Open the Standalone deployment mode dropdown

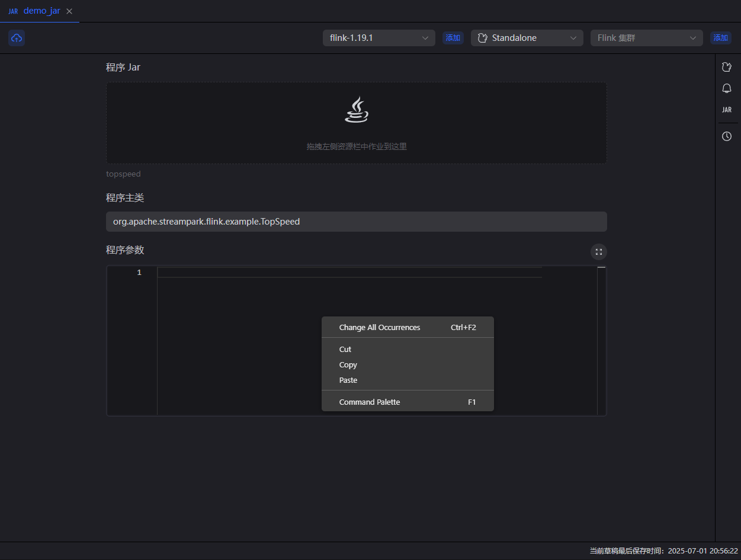tap(527, 38)
